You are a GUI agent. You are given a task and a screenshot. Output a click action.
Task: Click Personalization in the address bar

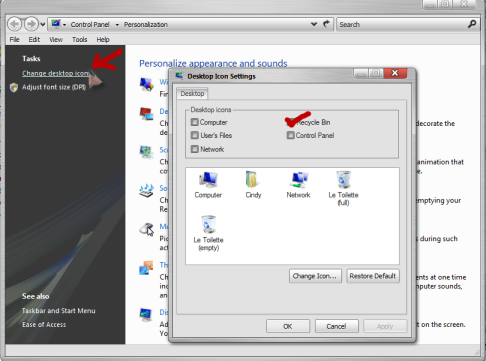click(x=146, y=24)
